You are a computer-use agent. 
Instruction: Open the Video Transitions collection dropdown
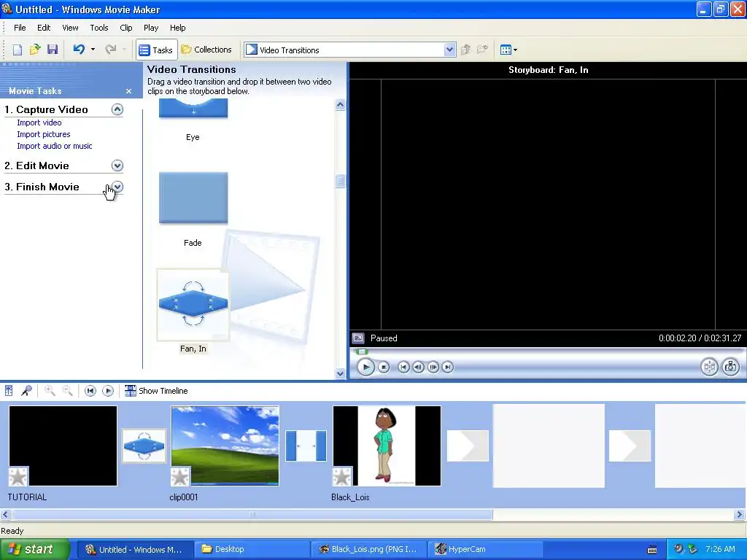click(449, 50)
